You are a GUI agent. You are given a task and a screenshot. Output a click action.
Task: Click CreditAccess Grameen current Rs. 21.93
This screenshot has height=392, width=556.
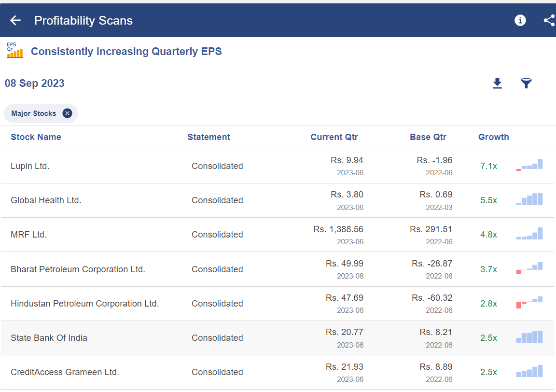pos(344,367)
